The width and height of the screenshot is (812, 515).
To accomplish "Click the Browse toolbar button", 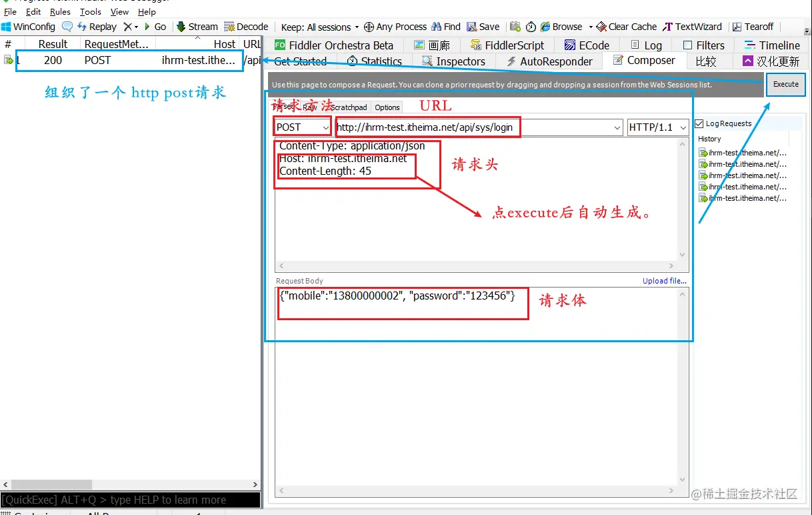I will [x=561, y=27].
